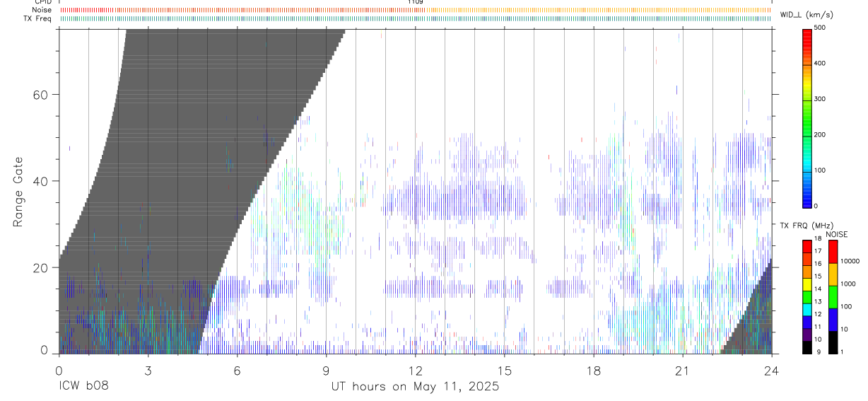
Task: Click the 500 tick of the width colorbar
Action: [820, 28]
